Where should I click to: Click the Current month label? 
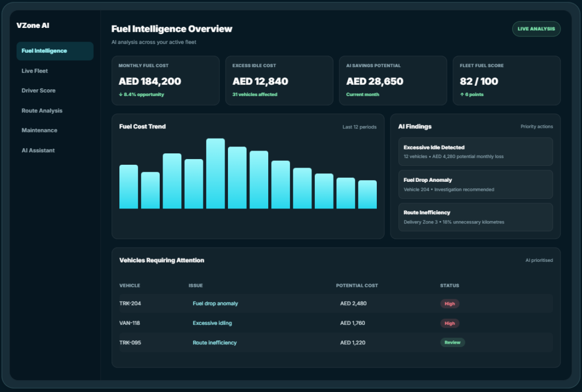click(x=363, y=94)
